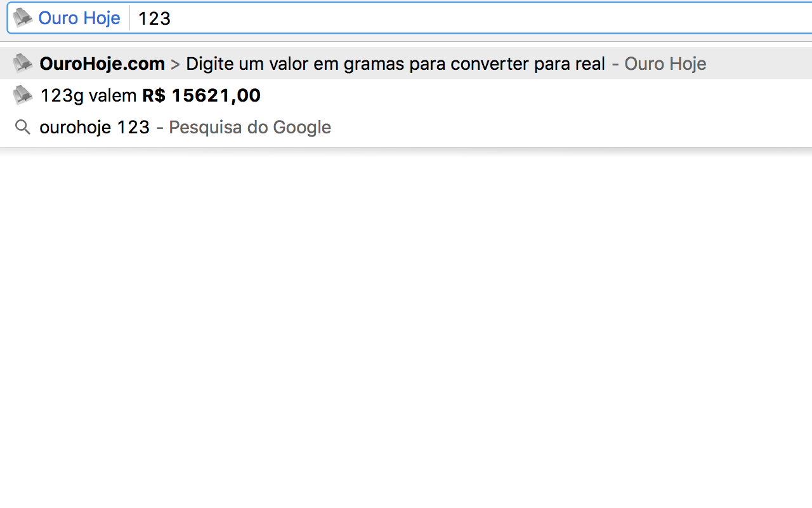Choose the 'ourohoje 123 - Pesquisa do Google' suggestion
812x508 pixels.
185,127
